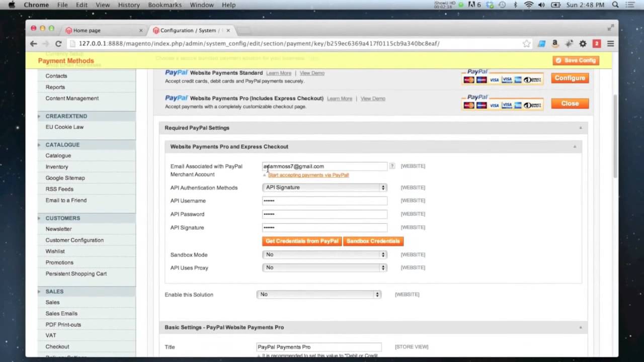This screenshot has width=644, height=362.
Task: Open EU Cookie Law sidebar item
Action: click(64, 127)
